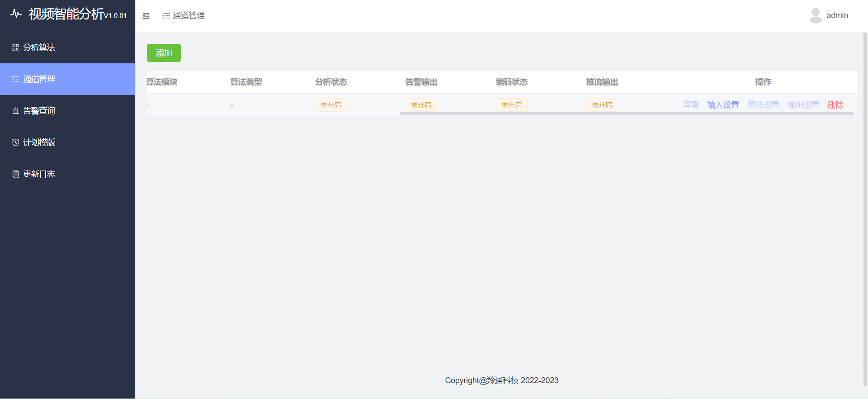The height and width of the screenshot is (399, 868).
Task: Click the grid icon beside 分析算法
Action: (x=15, y=47)
